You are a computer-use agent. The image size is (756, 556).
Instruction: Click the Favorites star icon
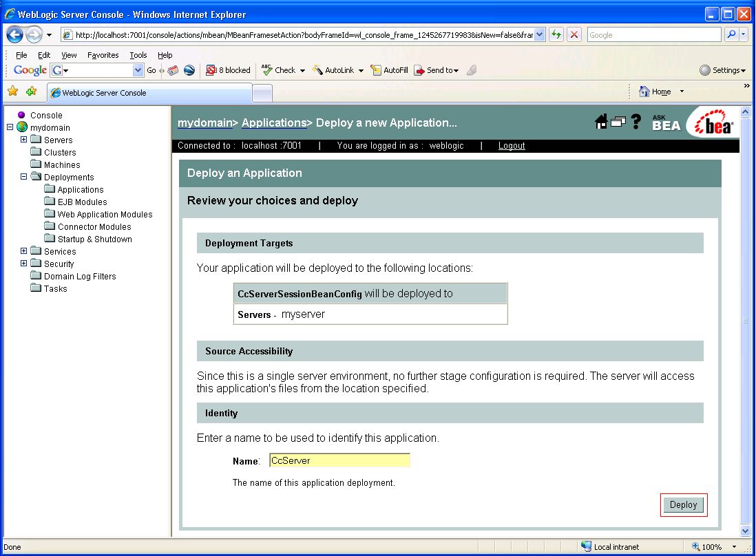pos(13,91)
